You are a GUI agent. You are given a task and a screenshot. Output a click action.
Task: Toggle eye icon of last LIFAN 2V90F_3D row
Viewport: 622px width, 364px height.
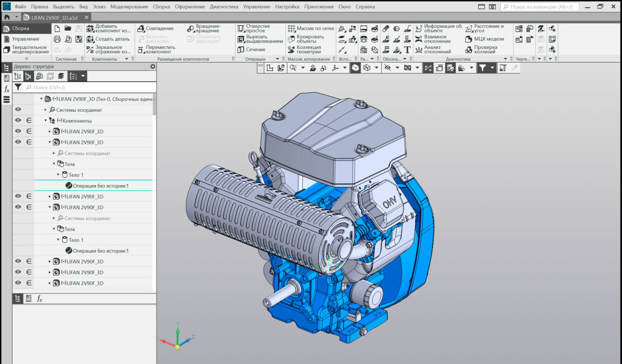coord(18,283)
